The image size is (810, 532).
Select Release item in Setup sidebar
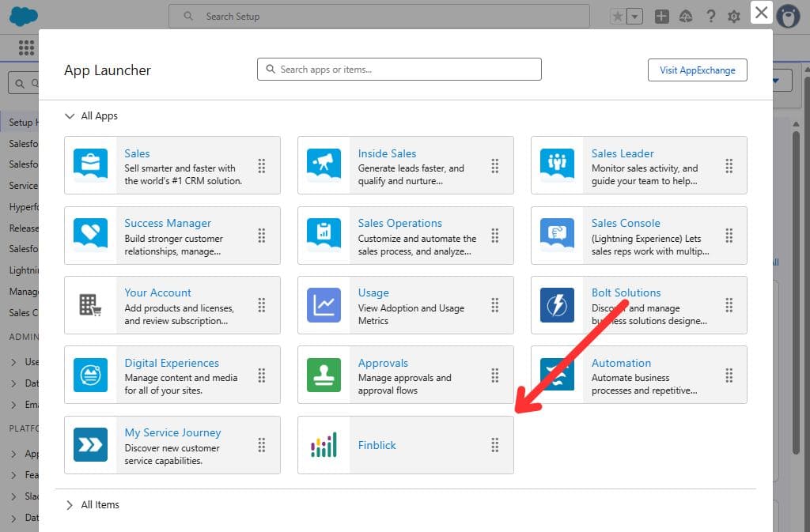click(x=24, y=228)
